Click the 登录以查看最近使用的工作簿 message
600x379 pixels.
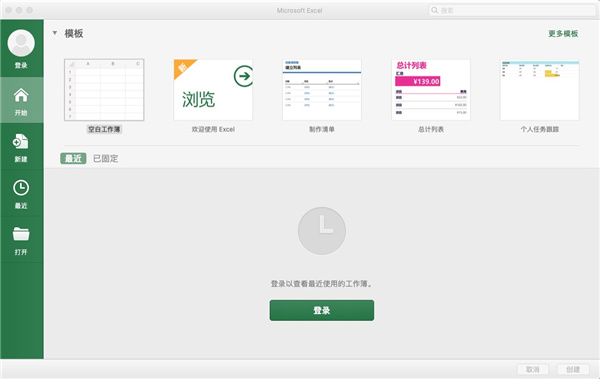322,284
